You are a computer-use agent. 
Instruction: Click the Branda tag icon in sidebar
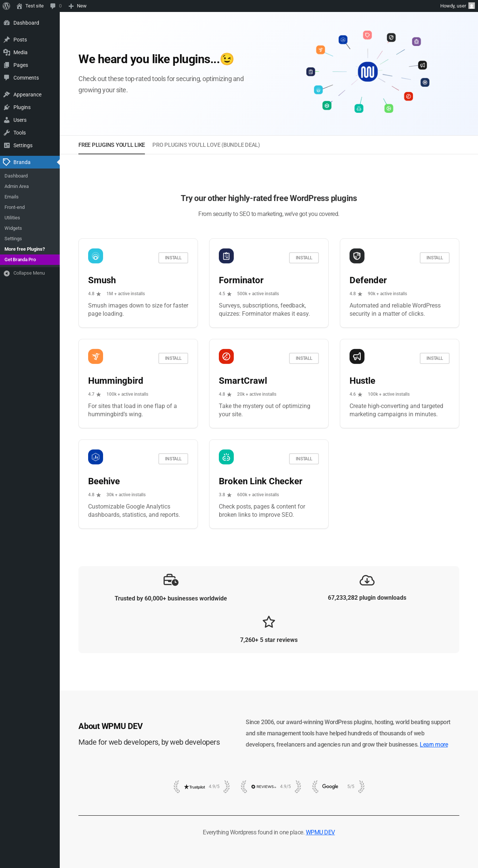click(7, 162)
